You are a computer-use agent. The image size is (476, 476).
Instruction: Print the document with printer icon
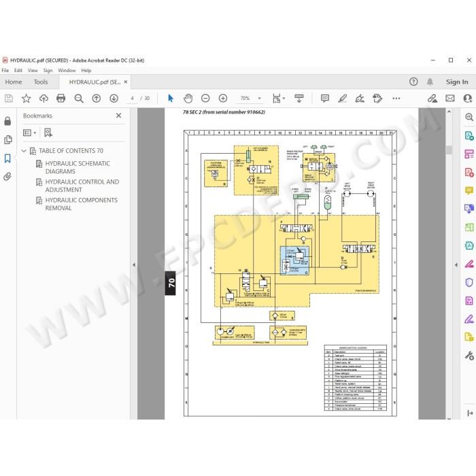[61, 99]
